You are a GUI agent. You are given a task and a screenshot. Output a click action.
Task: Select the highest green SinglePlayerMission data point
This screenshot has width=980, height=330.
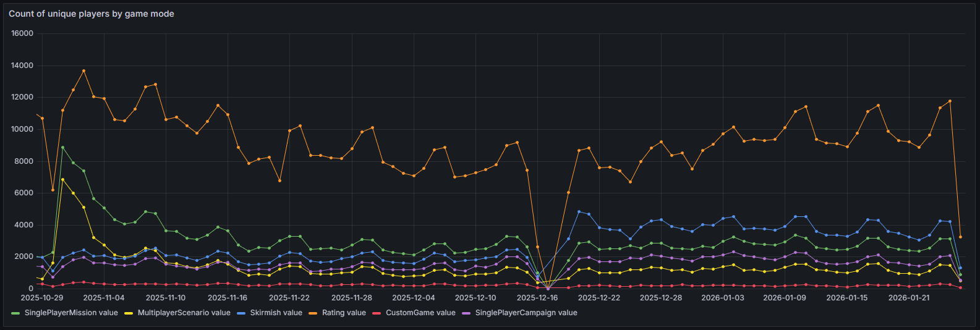tap(62, 148)
